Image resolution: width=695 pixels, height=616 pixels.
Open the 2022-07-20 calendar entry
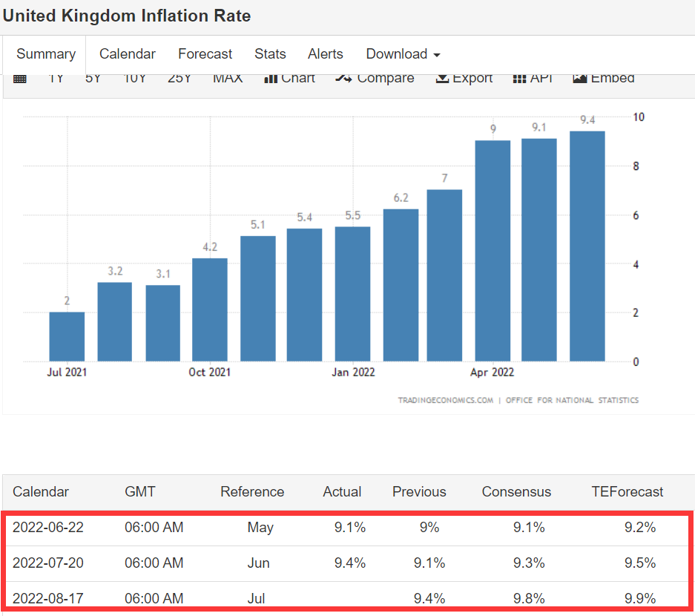pyautogui.click(x=48, y=563)
